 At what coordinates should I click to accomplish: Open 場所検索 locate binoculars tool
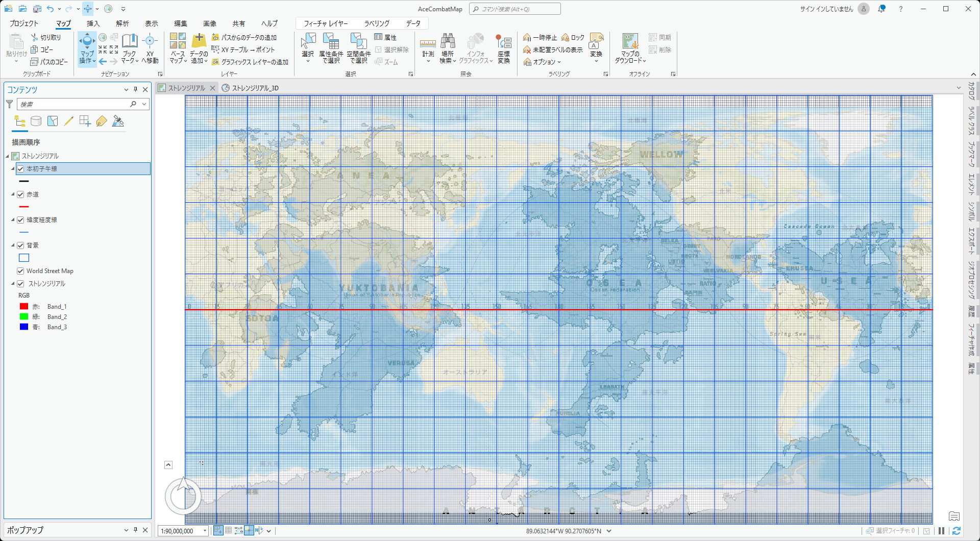point(448,49)
